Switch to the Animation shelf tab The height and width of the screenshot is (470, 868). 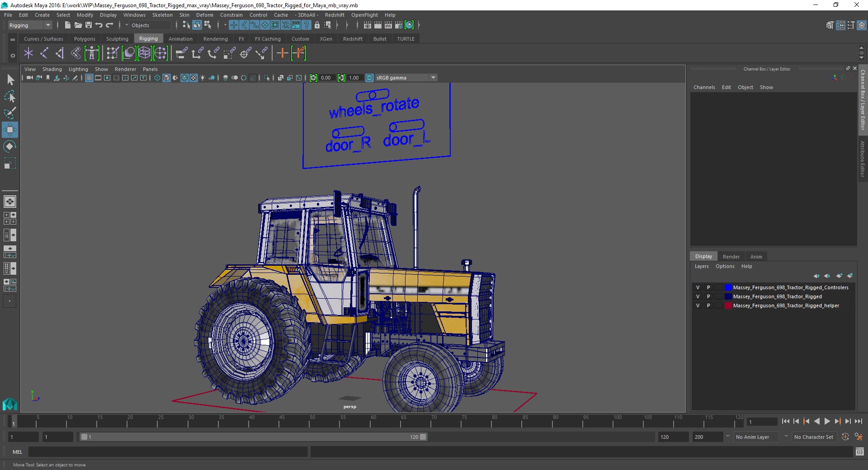tap(180, 39)
